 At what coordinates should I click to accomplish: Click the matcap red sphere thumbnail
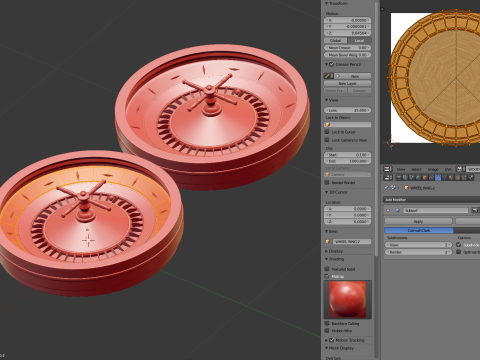347,299
